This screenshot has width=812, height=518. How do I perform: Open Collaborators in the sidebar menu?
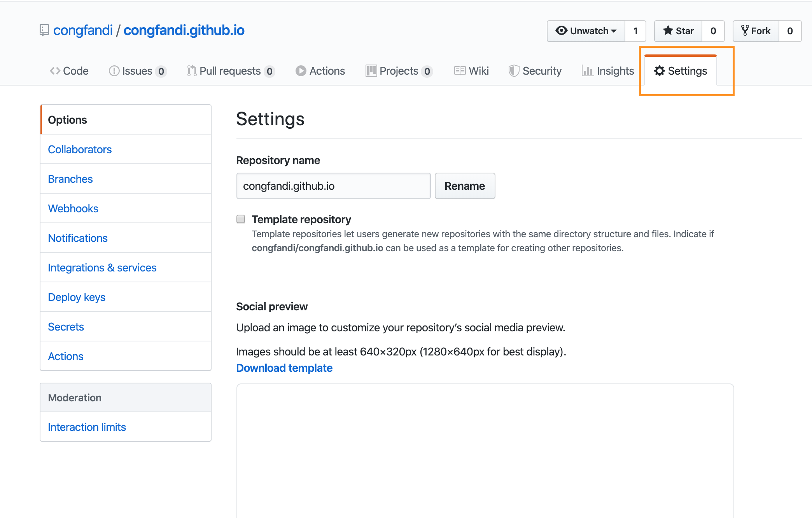pyautogui.click(x=80, y=149)
